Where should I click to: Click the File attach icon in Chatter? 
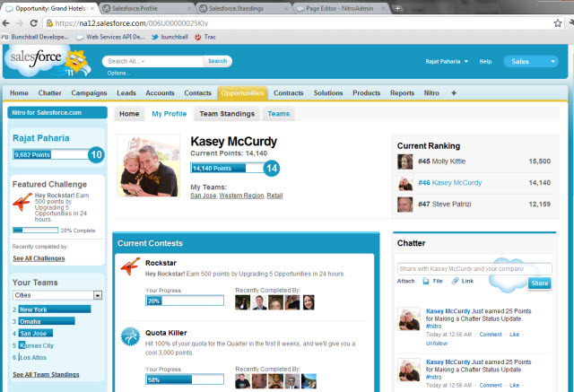pos(426,281)
